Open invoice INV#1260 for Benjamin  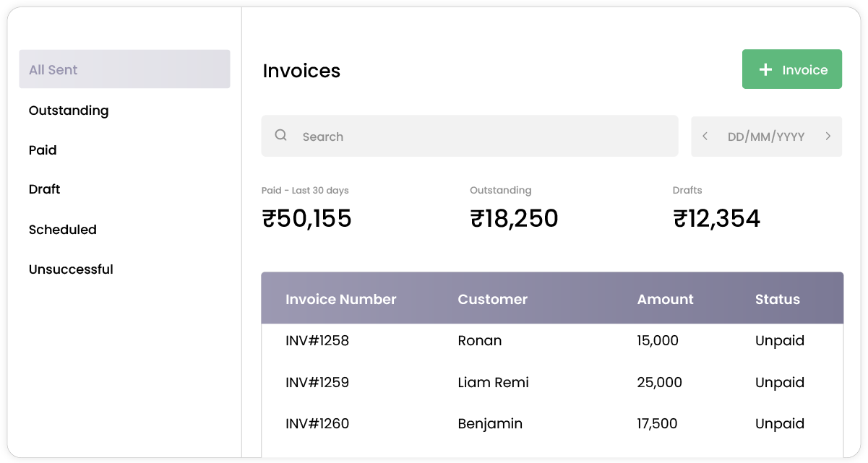(317, 424)
